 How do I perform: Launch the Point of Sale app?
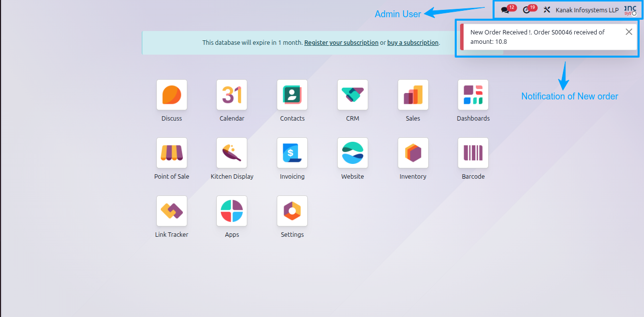click(x=172, y=153)
